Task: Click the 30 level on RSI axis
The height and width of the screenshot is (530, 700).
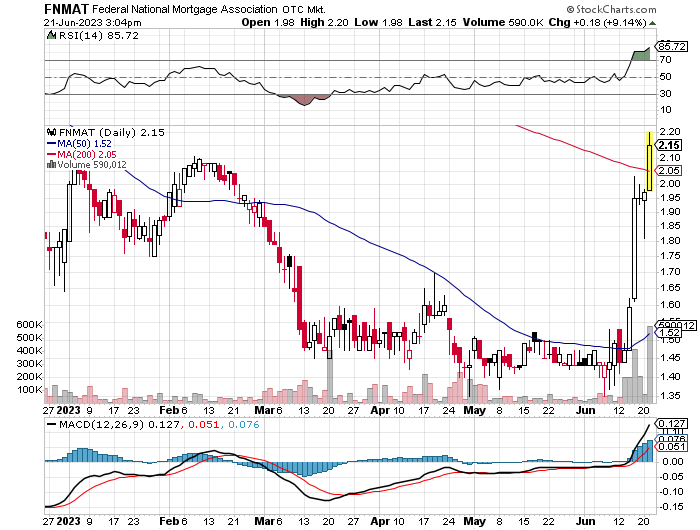Action: click(x=666, y=94)
